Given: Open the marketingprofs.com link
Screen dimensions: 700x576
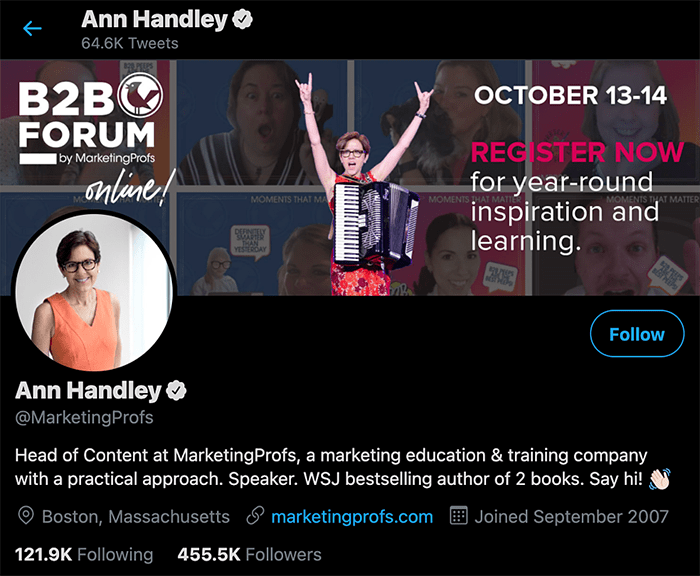Looking at the screenshot, I should 352,517.
